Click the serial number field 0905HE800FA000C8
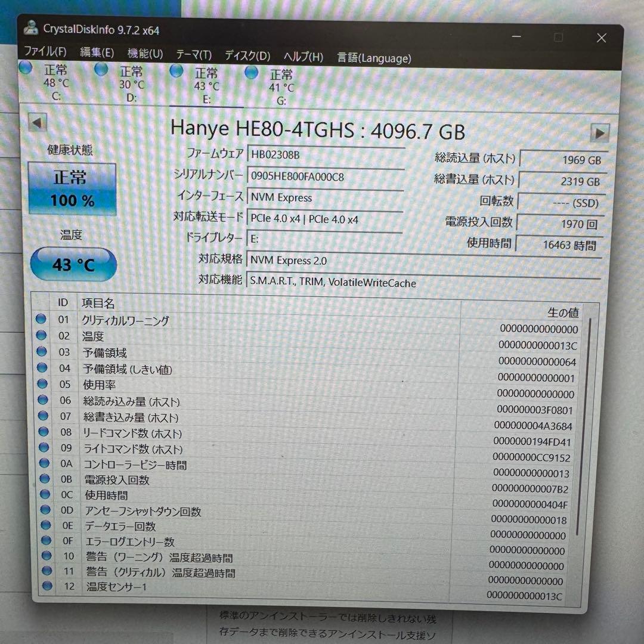The image size is (644, 644). [326, 177]
